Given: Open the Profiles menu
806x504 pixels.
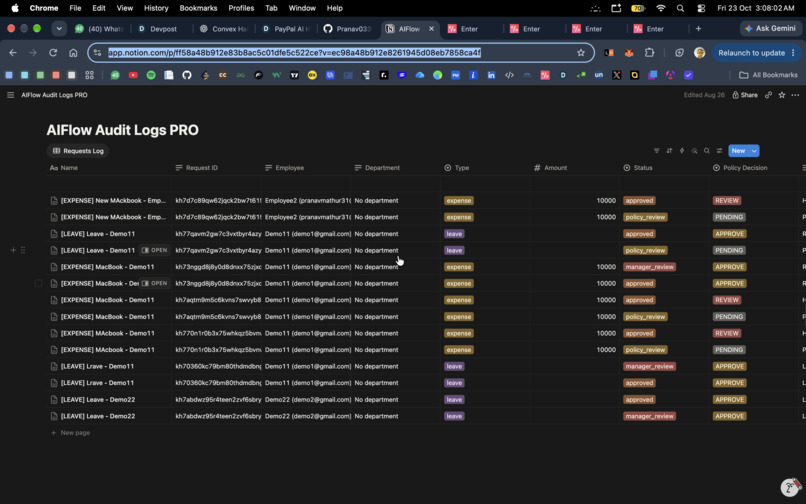Looking at the screenshot, I should [x=241, y=8].
